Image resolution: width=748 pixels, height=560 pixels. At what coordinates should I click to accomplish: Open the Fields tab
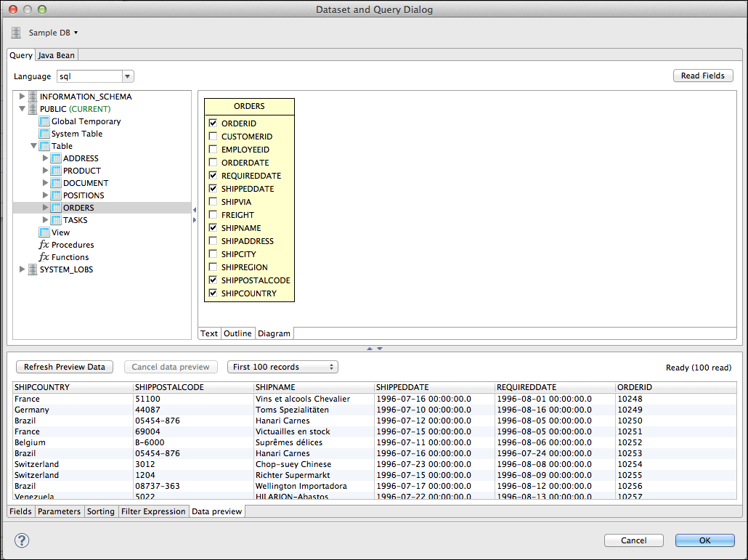(20, 511)
